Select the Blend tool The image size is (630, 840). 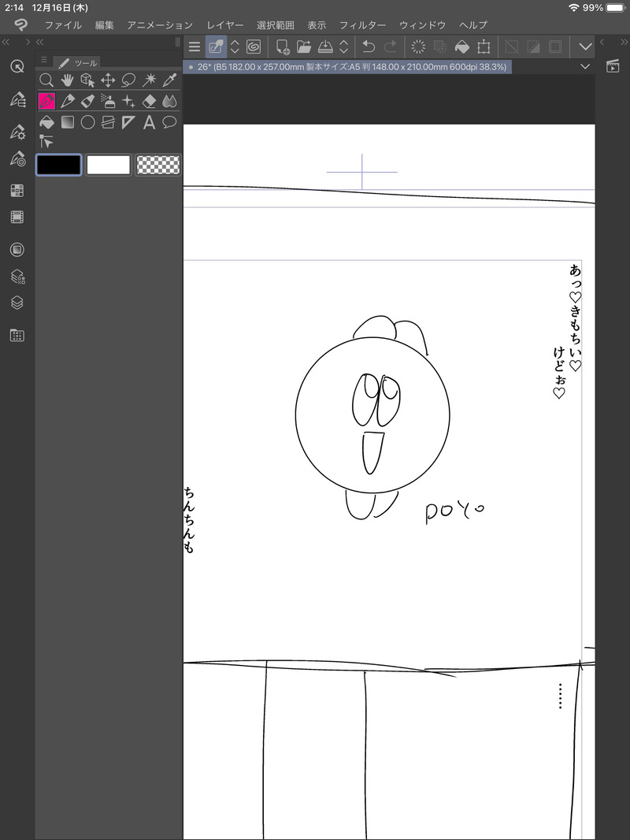pos(169,101)
